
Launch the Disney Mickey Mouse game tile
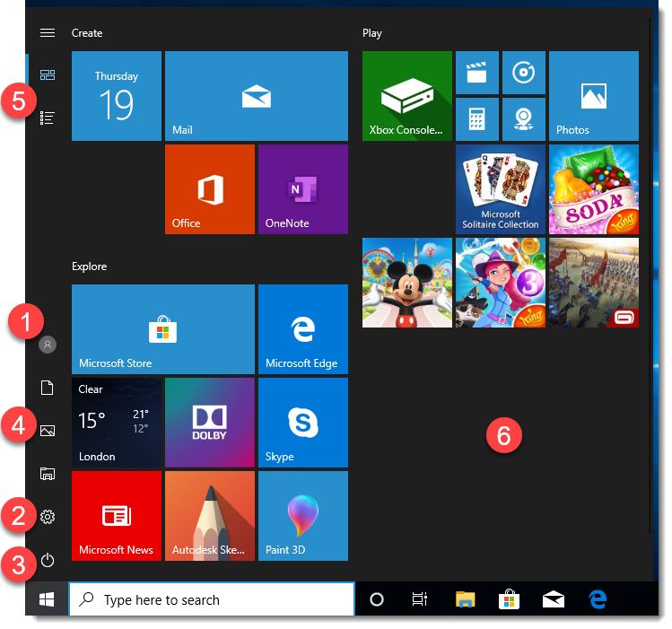(407, 283)
